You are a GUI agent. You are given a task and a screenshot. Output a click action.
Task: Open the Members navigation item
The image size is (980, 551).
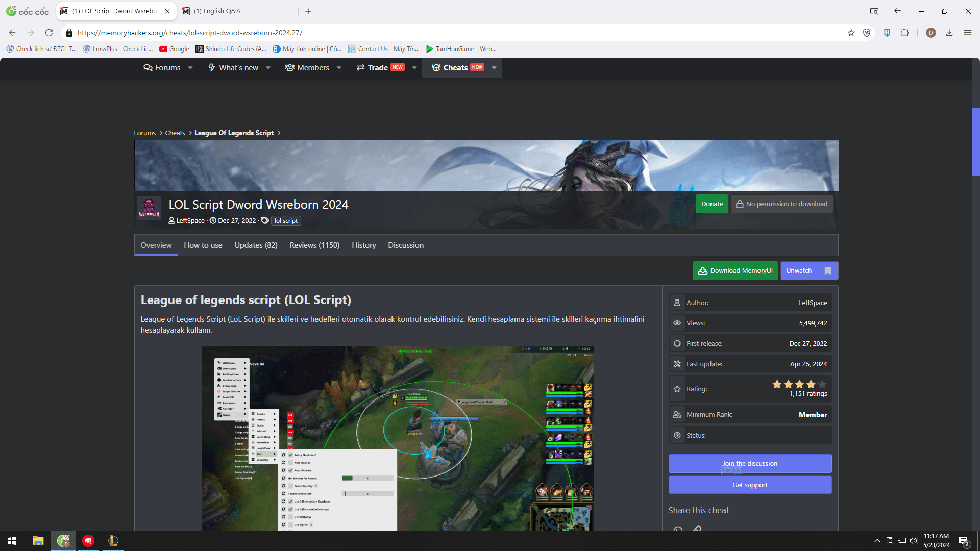pyautogui.click(x=307, y=68)
